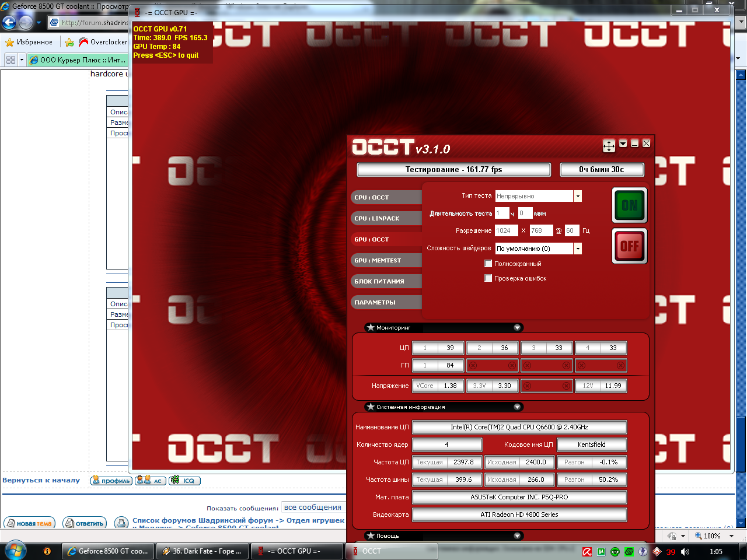Click the ICQ contact button
This screenshot has width=747, height=560.
tap(184, 481)
